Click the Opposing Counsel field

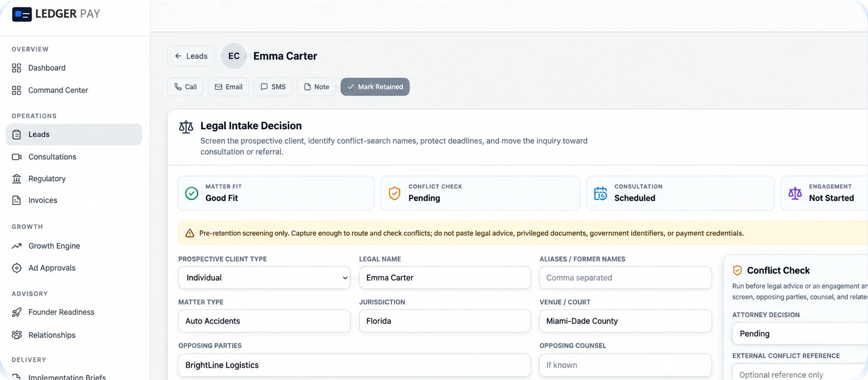coord(625,365)
